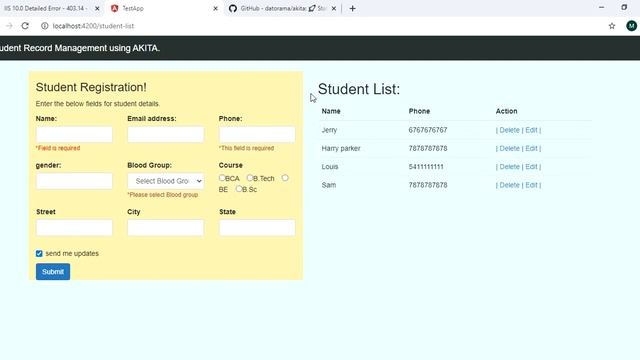
Task: Edit the Sam student record
Action: click(531, 185)
